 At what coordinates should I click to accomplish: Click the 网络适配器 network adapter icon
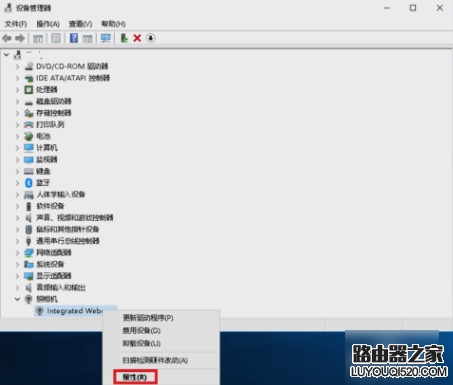pos(29,253)
